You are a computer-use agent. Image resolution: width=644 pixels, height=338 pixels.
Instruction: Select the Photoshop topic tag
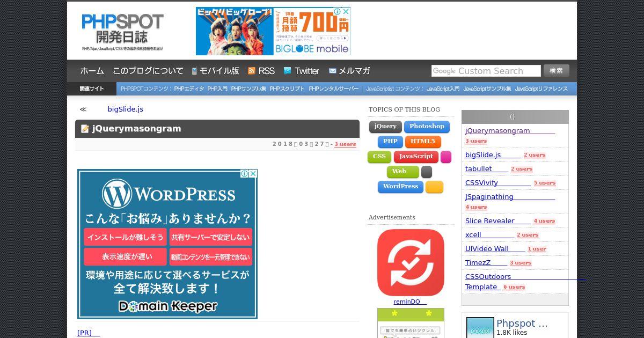[427, 127]
